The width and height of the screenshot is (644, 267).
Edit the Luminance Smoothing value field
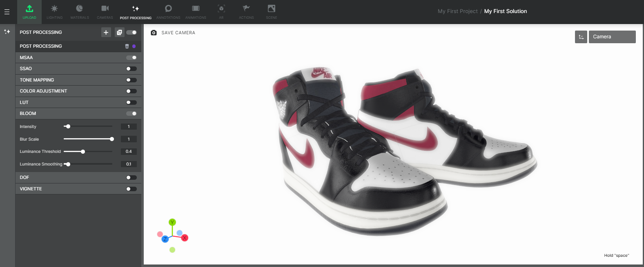coord(129,164)
